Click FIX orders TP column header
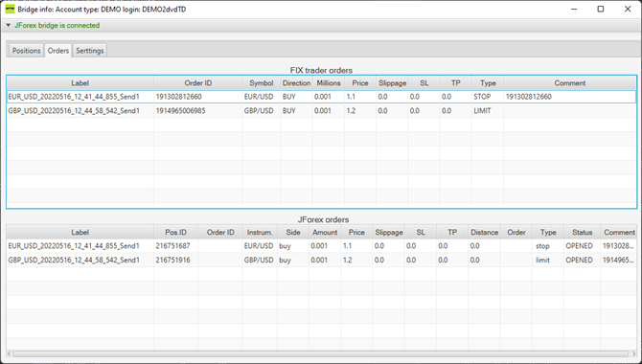This screenshot has width=642, height=364. point(456,83)
